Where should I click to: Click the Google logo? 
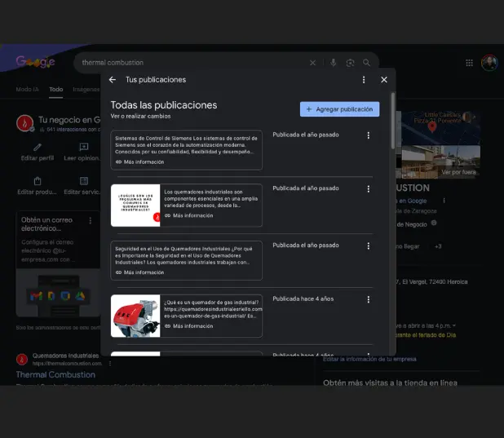click(36, 61)
